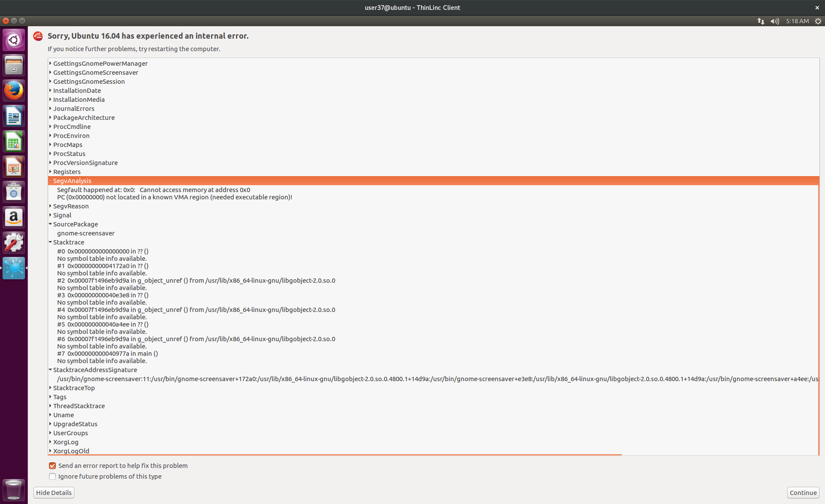The image size is (825, 504).
Task: Uncheck Send an error report checkbox
Action: pos(52,466)
